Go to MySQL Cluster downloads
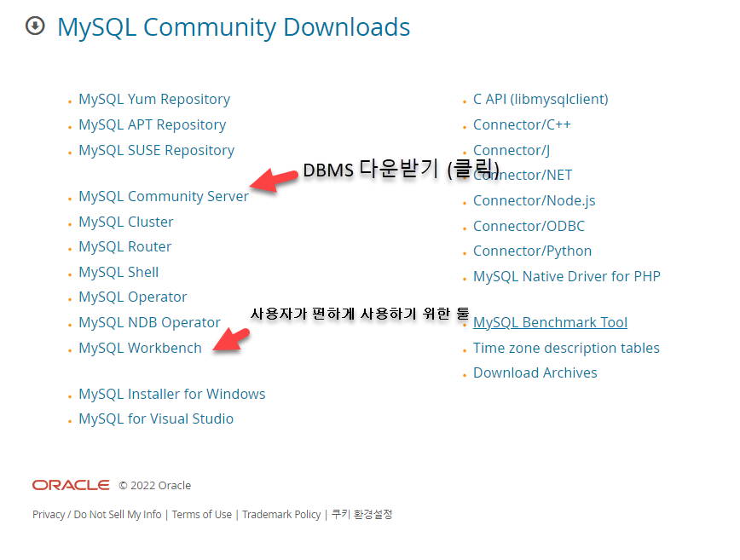This screenshot has height=560, width=740. 125,222
